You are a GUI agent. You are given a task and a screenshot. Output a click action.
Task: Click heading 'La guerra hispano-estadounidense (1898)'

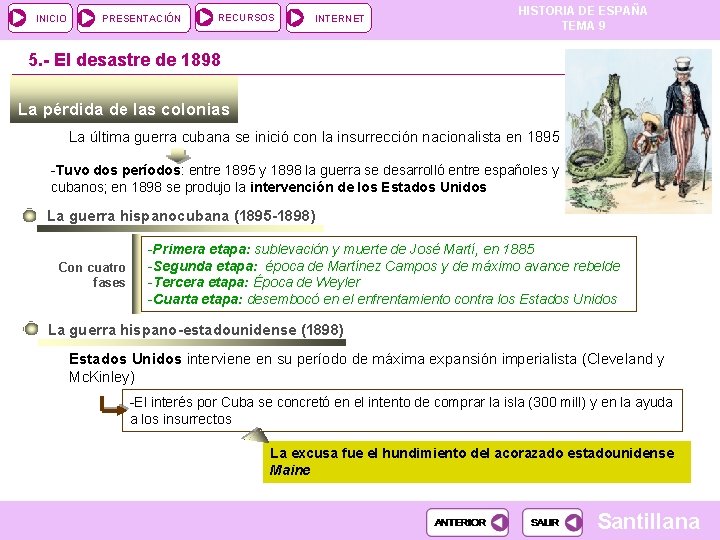pyautogui.click(x=196, y=330)
